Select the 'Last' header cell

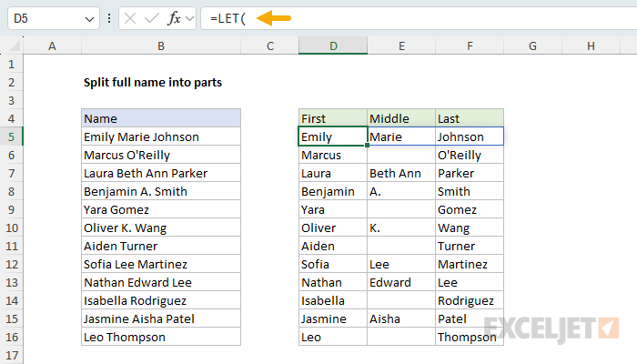[470, 118]
